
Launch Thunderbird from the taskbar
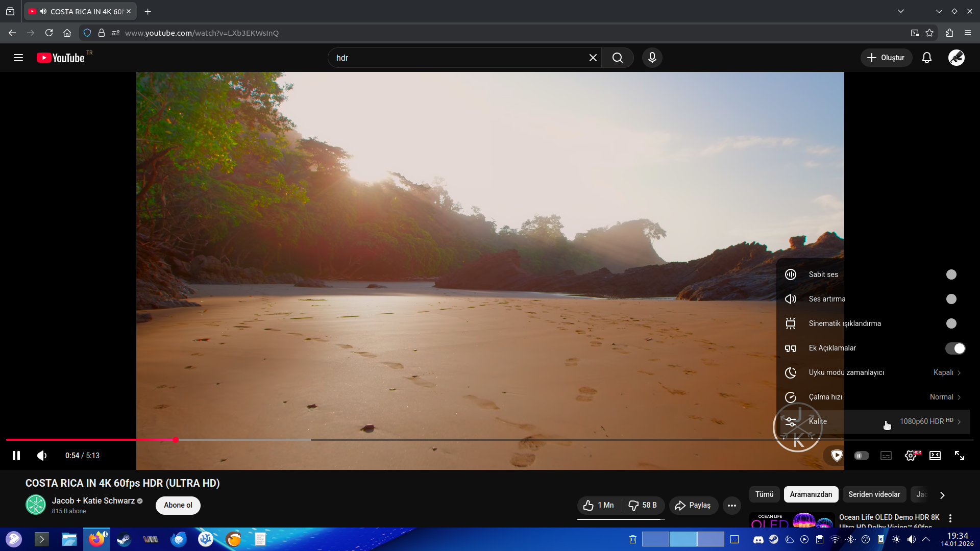pos(179,539)
